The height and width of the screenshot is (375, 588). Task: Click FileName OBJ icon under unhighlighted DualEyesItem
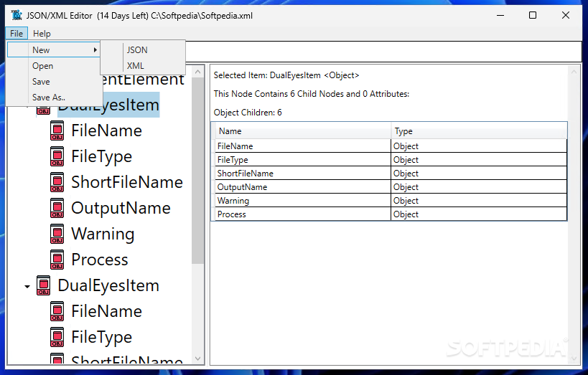point(57,311)
